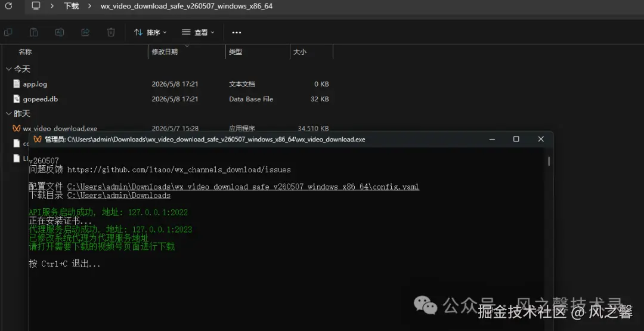
Task: Open the 查看 view dropdown
Action: click(198, 32)
